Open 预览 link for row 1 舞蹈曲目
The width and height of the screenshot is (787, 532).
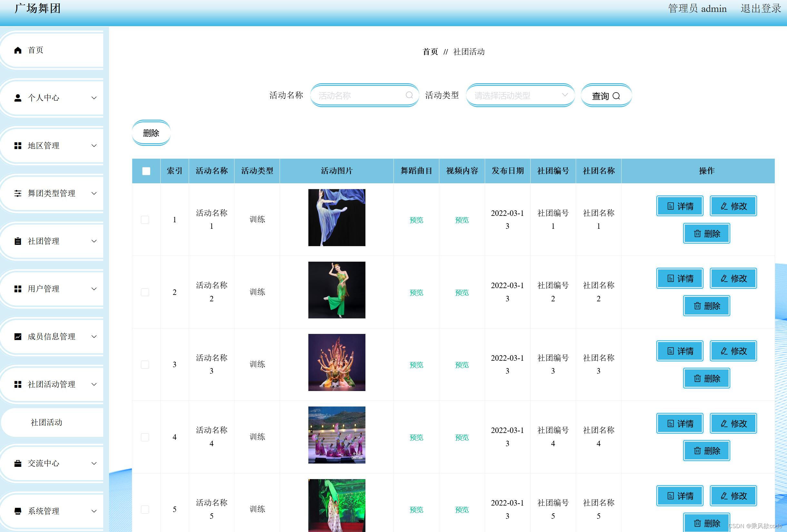pyautogui.click(x=416, y=220)
